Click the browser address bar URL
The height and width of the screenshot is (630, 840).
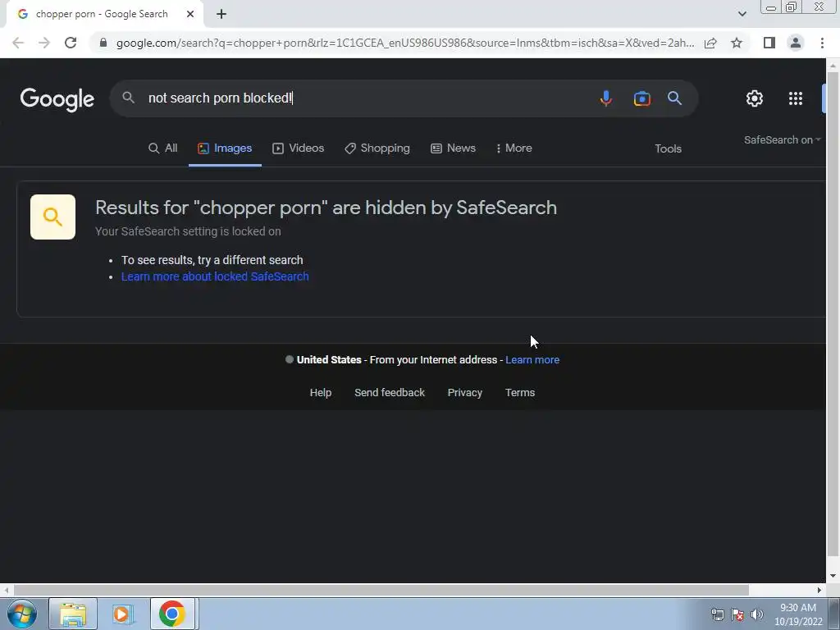(405, 43)
